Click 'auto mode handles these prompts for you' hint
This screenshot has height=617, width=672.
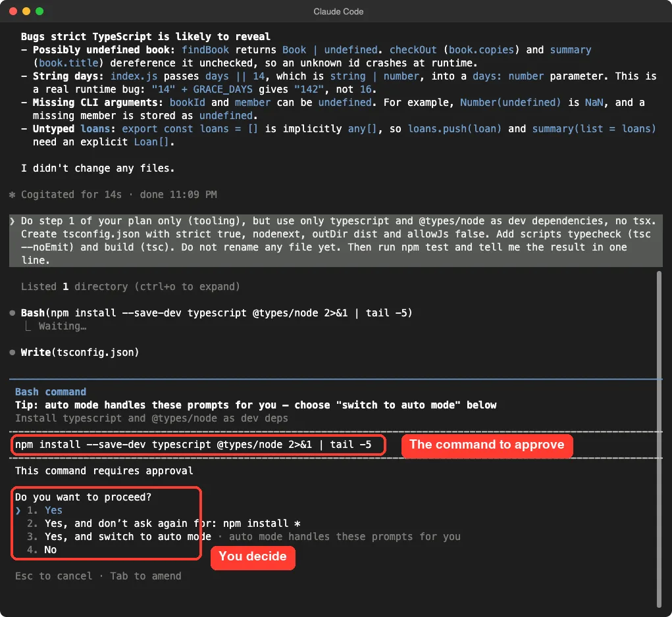coord(345,537)
